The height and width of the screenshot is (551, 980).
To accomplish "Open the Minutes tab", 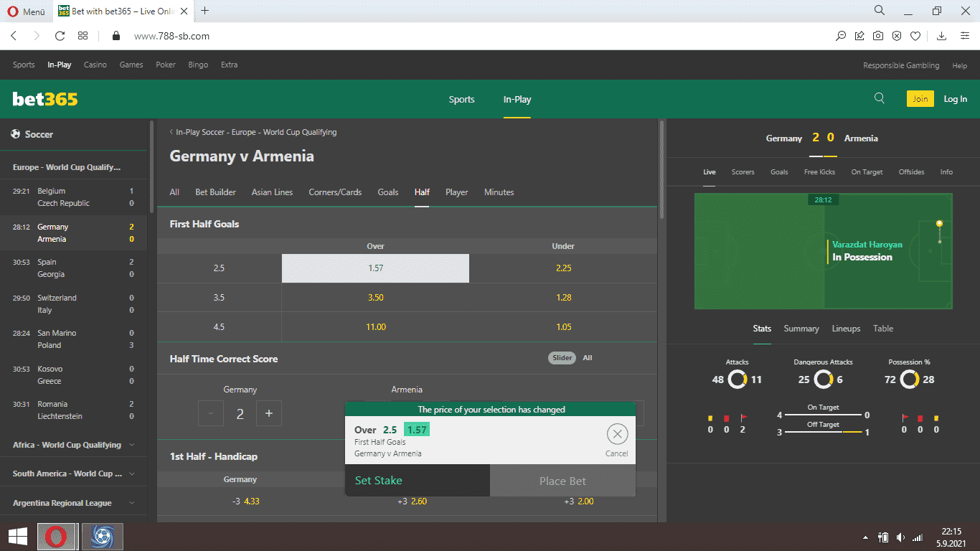I will tap(499, 192).
